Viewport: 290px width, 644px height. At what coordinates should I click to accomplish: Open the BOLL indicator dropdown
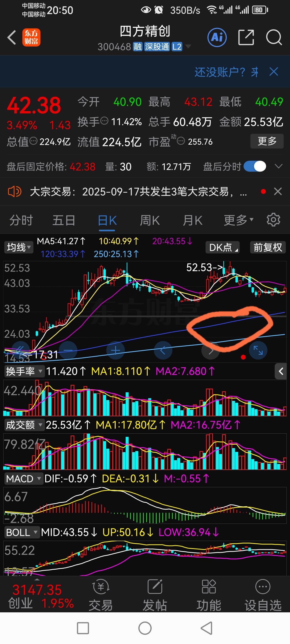tap(22, 532)
